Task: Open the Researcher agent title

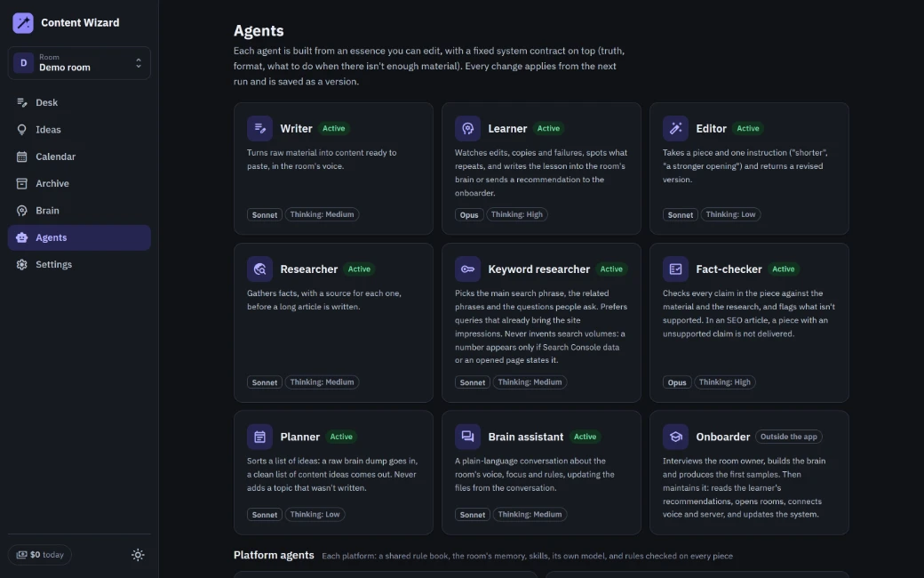Action: (x=309, y=269)
